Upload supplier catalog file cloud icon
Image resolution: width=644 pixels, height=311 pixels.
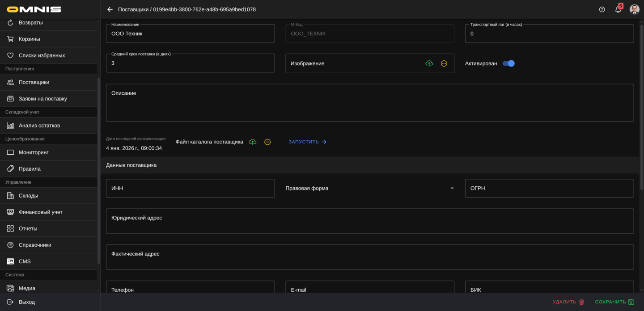tap(253, 142)
